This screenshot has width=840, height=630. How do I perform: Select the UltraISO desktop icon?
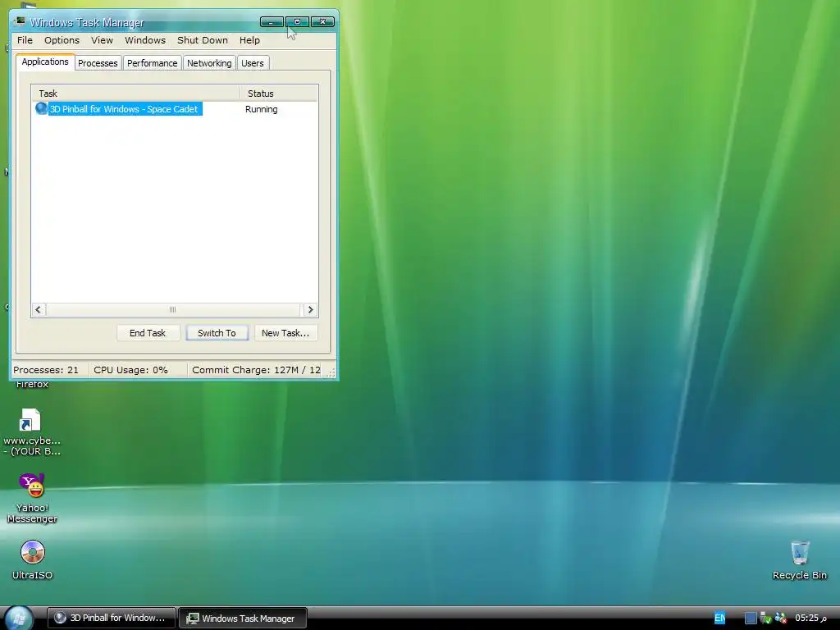pyautogui.click(x=32, y=559)
